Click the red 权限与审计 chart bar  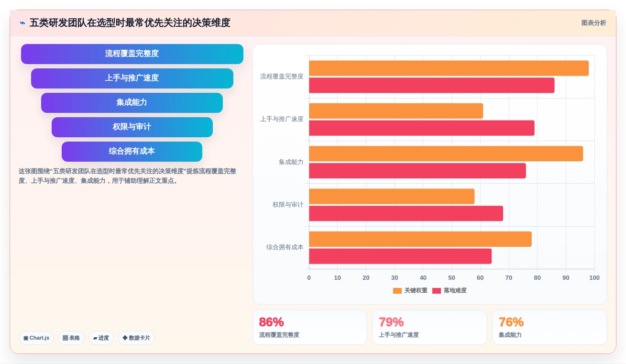(406, 213)
